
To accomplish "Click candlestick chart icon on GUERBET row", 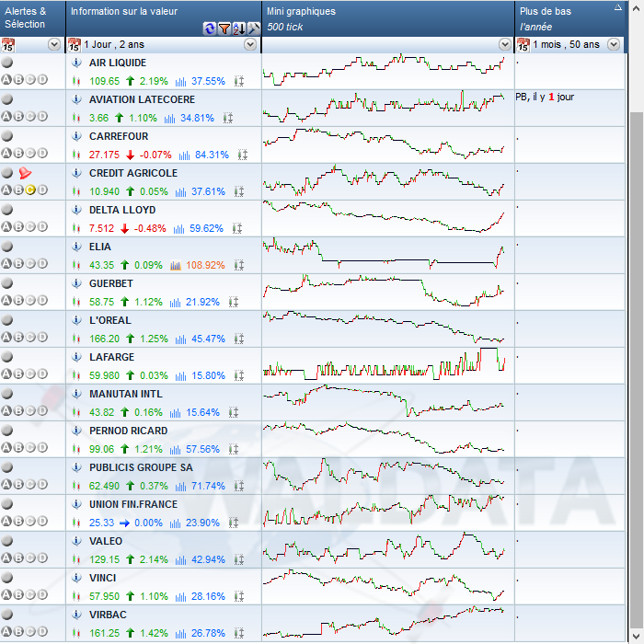I will point(76,303).
